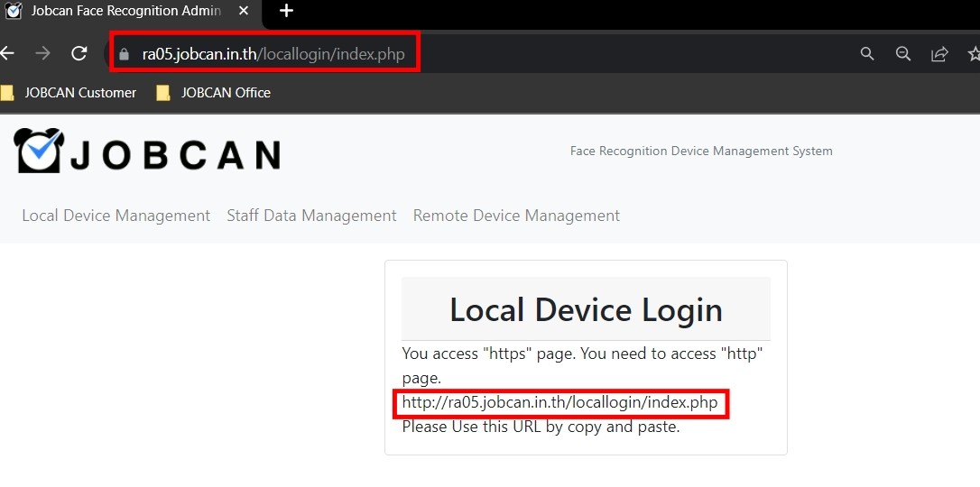This screenshot has height=487, width=980.
Task: Click the JOBCAN clock logo
Action: click(x=39, y=152)
